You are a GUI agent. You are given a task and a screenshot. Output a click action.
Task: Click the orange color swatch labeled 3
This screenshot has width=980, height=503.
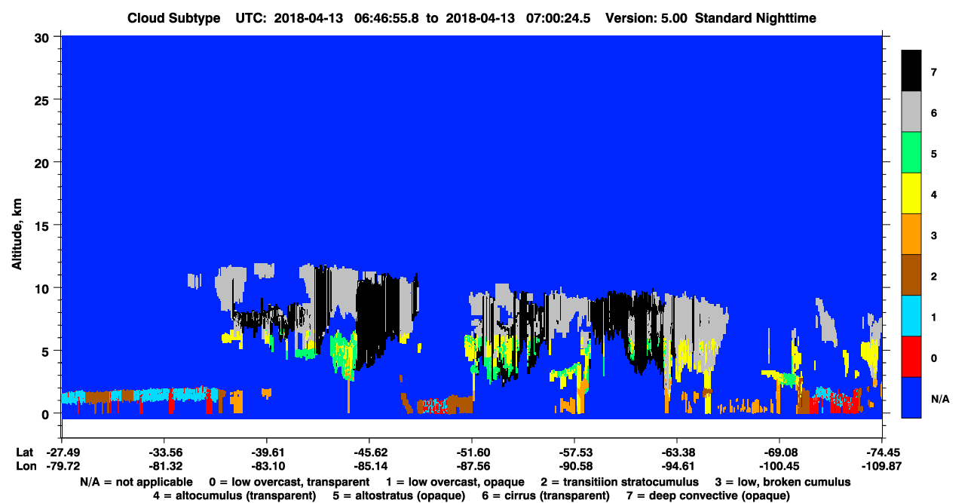(x=911, y=234)
